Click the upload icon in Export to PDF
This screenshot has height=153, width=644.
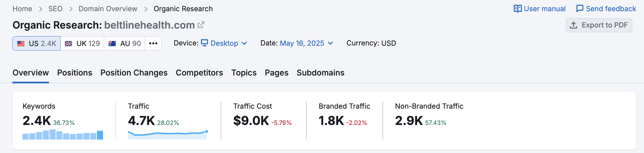[574, 25]
